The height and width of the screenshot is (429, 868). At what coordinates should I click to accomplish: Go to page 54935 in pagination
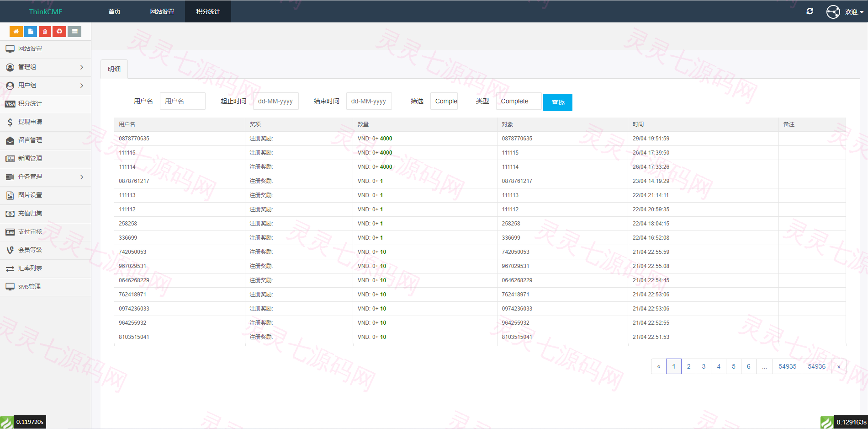(x=787, y=366)
